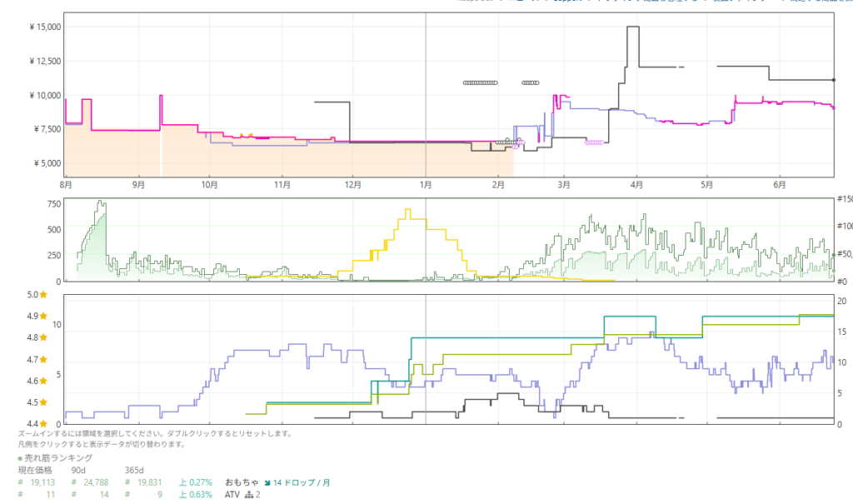Image resolution: width=853 pixels, height=504 pixels.
Task: Open the おもちゃ category link
Action: click(242, 482)
